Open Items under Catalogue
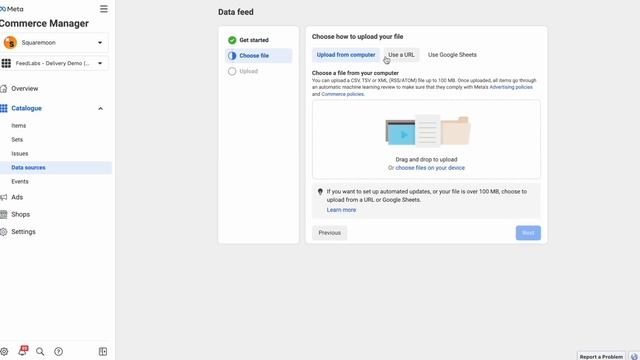The width and height of the screenshot is (640, 360). click(19, 126)
